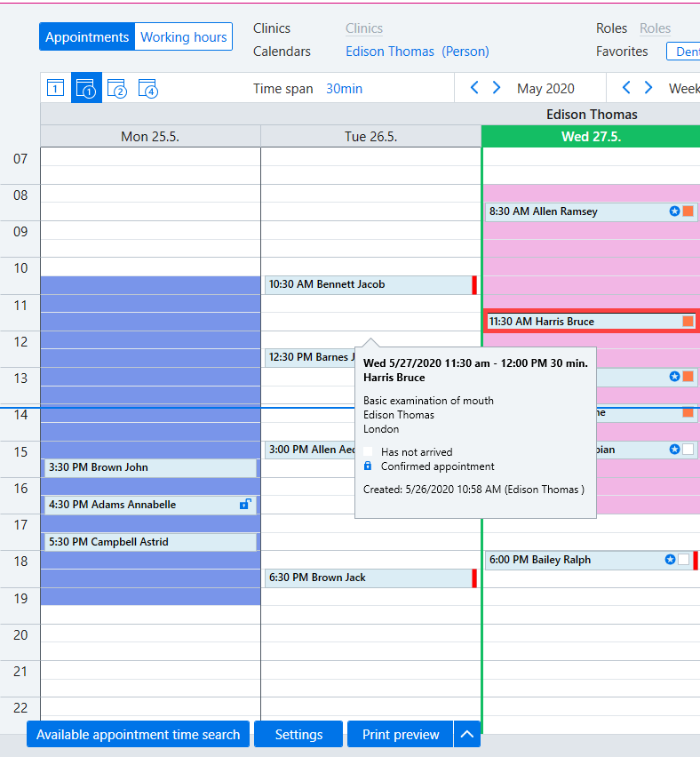This screenshot has height=757, width=700.
Task: Go to previous month before May 2020
Action: click(474, 88)
